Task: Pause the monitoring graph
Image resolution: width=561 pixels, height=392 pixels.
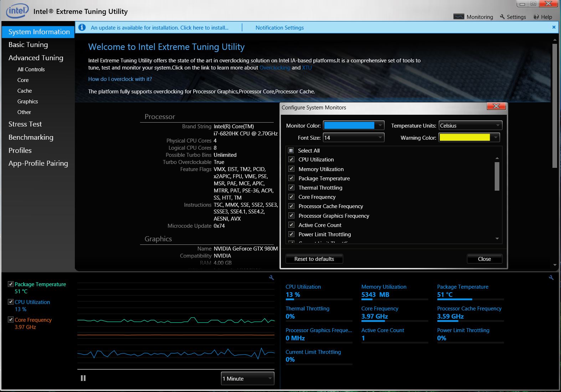Action: [x=83, y=378]
